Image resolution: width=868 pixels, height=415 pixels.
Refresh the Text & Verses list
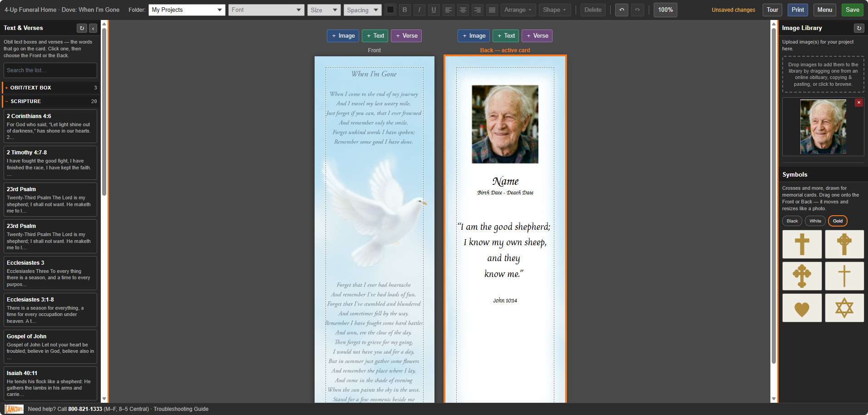[82, 28]
